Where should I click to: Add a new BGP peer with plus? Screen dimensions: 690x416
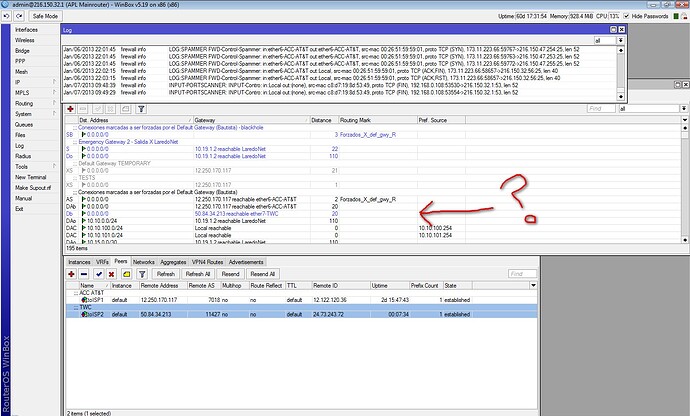[71, 274]
